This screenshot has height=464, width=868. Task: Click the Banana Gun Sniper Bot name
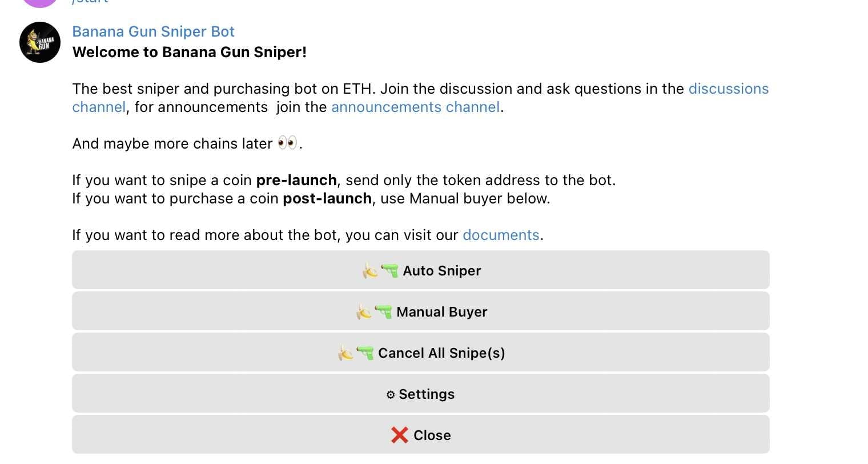[153, 31]
